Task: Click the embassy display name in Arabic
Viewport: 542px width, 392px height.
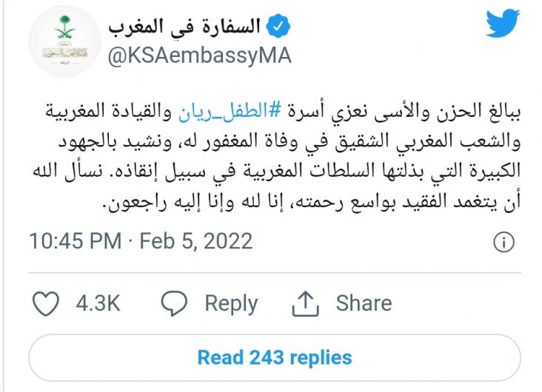Action: [x=184, y=27]
